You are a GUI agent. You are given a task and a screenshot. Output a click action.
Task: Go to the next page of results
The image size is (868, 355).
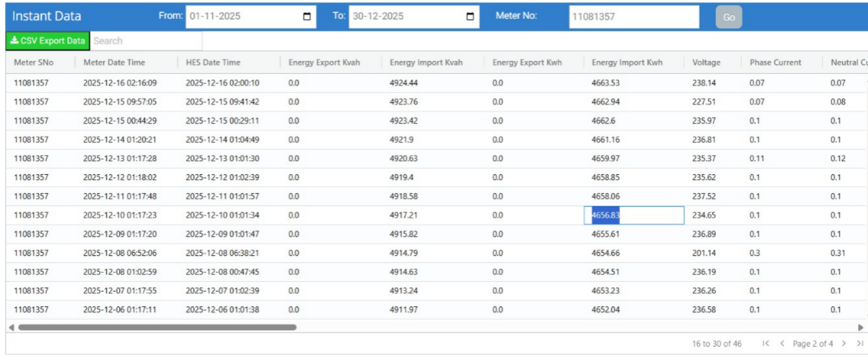[x=844, y=343]
